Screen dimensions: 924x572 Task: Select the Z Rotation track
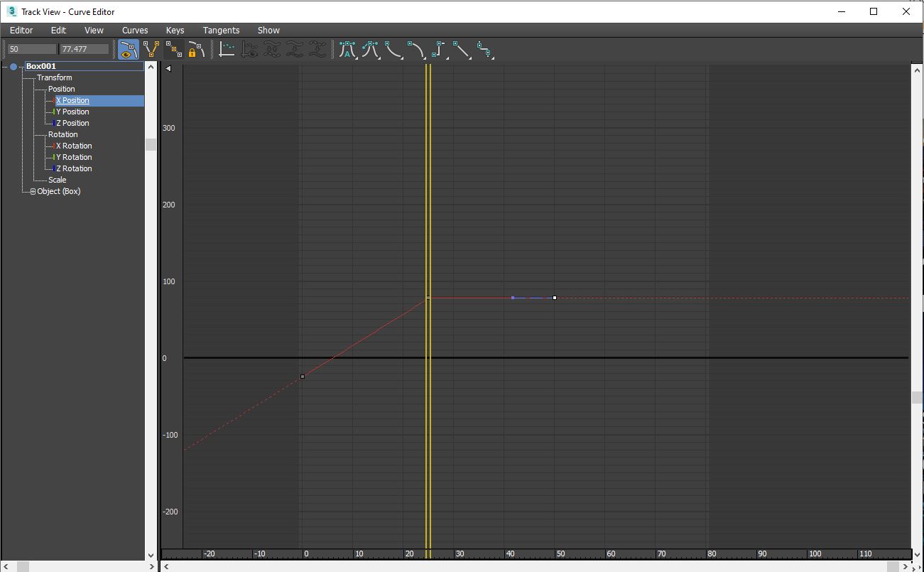pyautogui.click(x=74, y=168)
